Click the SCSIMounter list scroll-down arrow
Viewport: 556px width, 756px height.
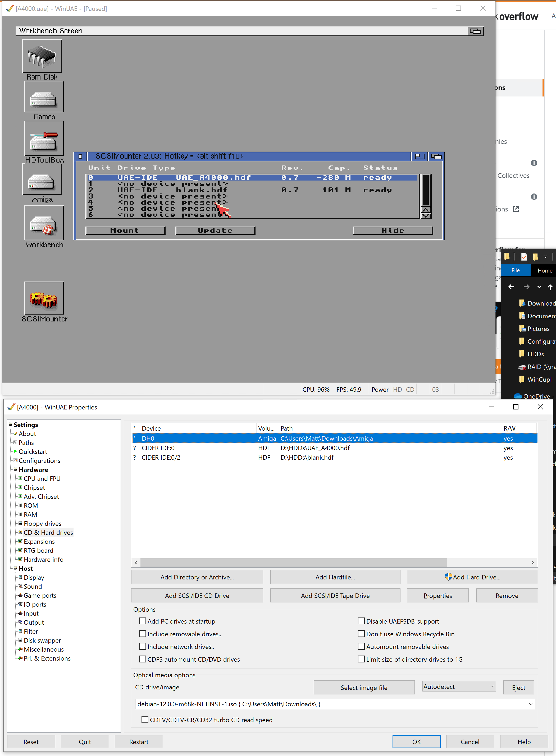(426, 216)
